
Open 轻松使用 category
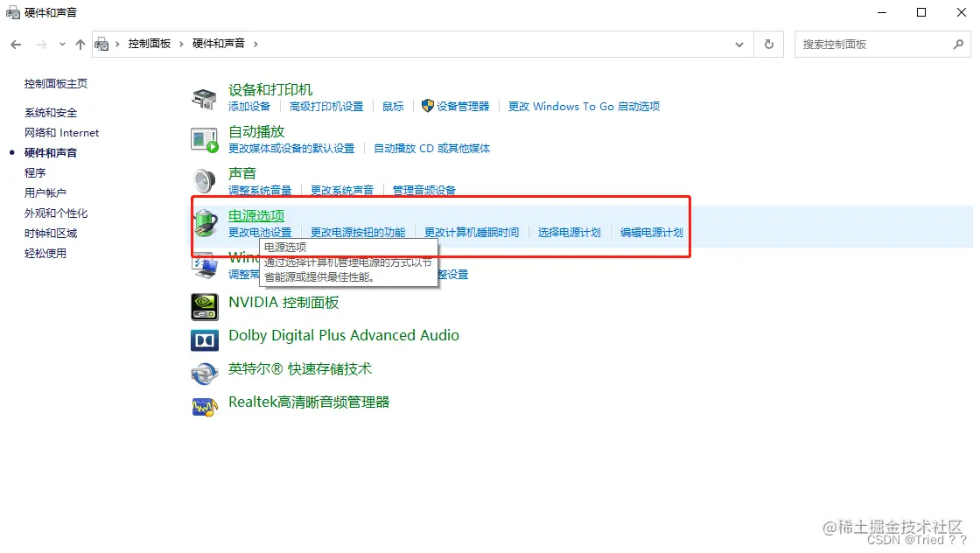point(45,253)
